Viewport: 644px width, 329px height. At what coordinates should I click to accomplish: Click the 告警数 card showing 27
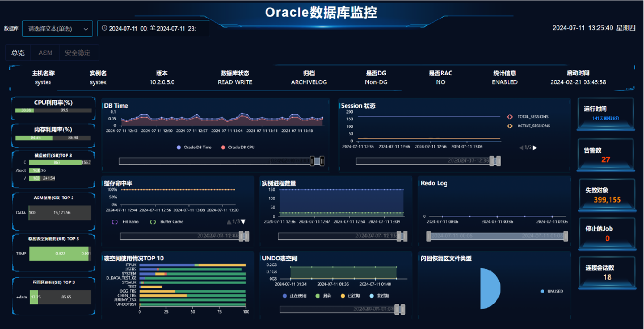605,156
